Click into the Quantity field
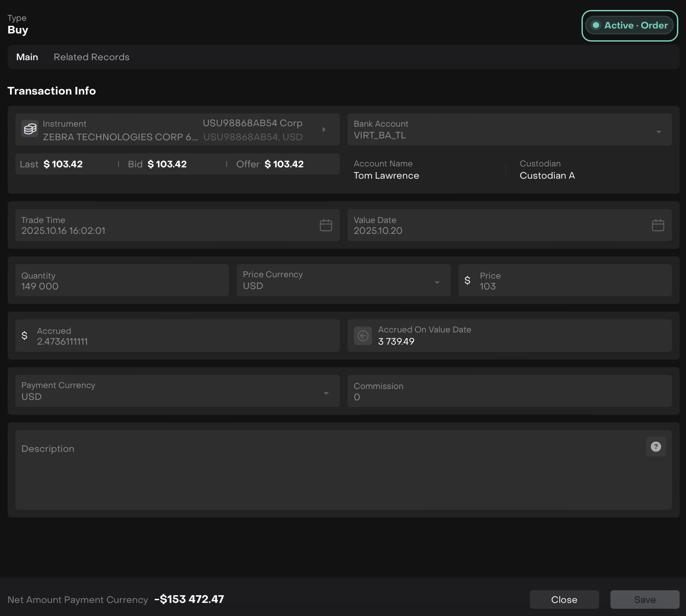 (x=122, y=281)
